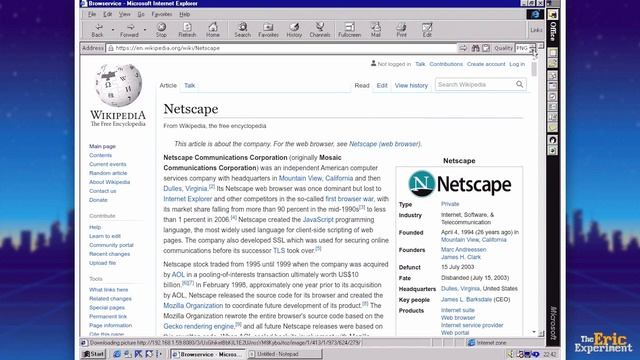Click the Back toolbar button
The image size is (640, 360).
98,30
